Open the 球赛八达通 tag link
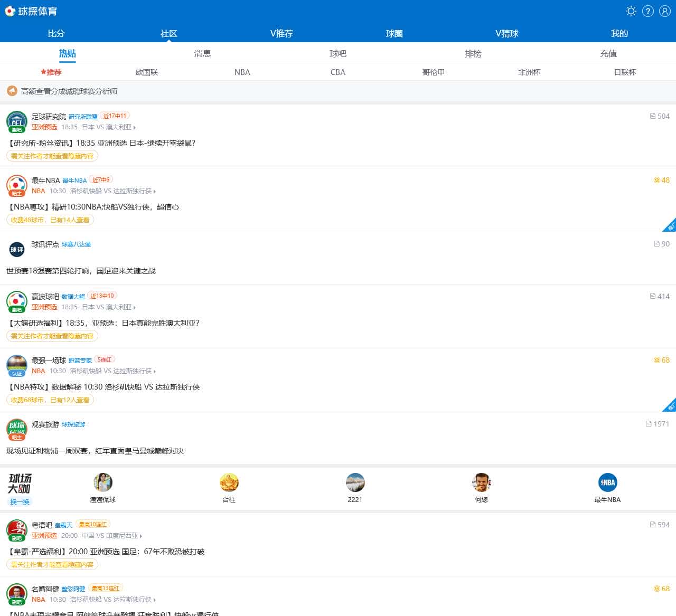 click(76, 244)
